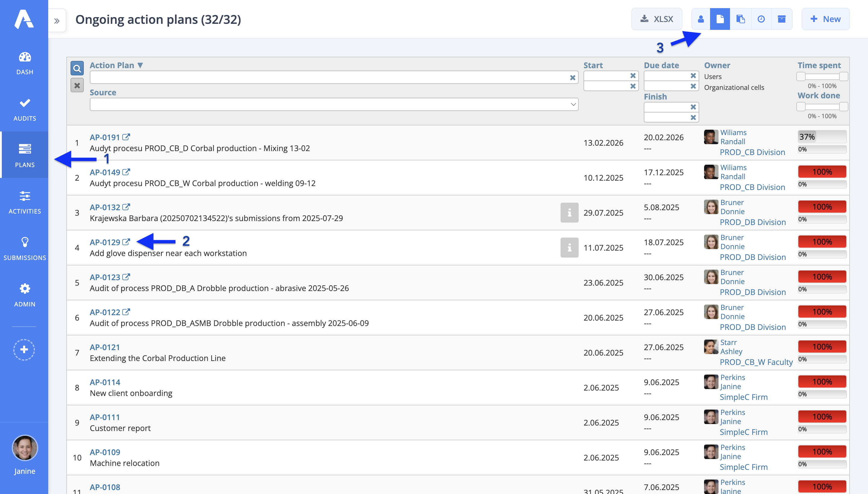Select the copies view icon in toolbar
This screenshot has width=868, height=494.
click(741, 19)
